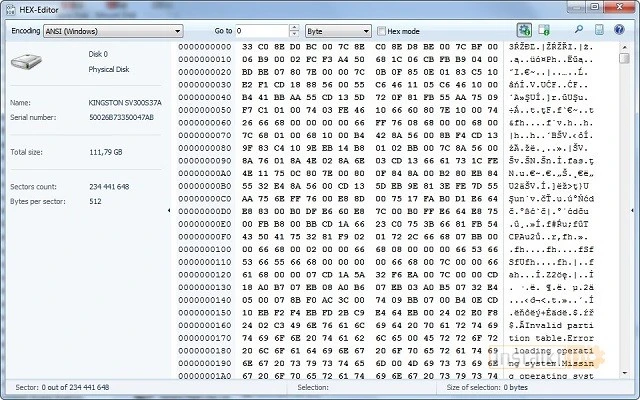
Task: Select offset row 0000000160
Action: tap(205, 325)
